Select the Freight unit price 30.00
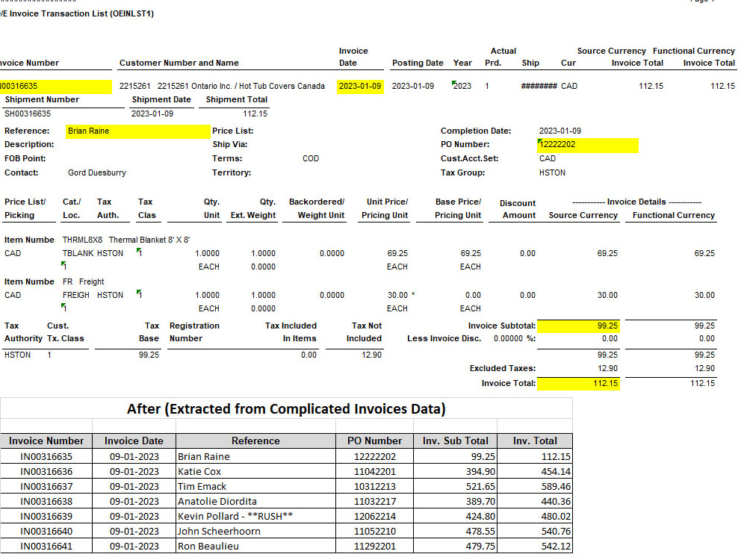Image resolution: width=747 pixels, height=560 pixels. [397, 295]
